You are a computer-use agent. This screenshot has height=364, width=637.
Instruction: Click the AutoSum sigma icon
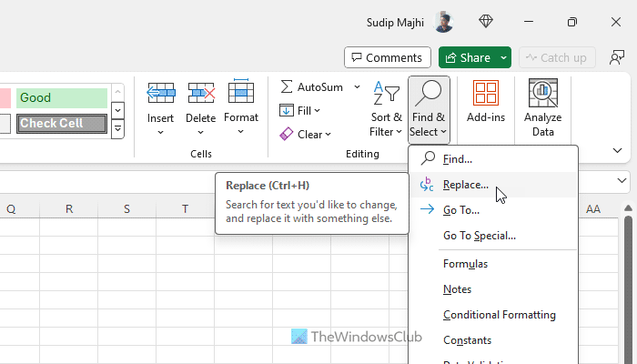[x=287, y=87]
